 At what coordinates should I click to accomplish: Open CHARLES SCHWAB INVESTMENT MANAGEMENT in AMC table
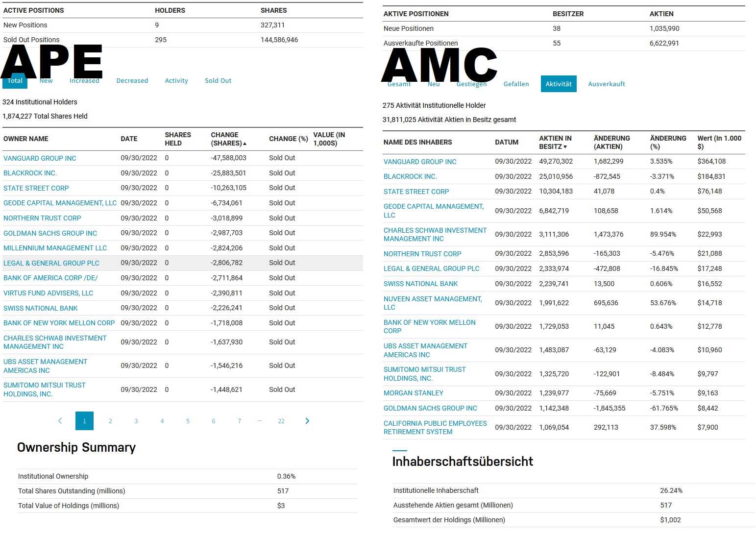[x=435, y=234]
